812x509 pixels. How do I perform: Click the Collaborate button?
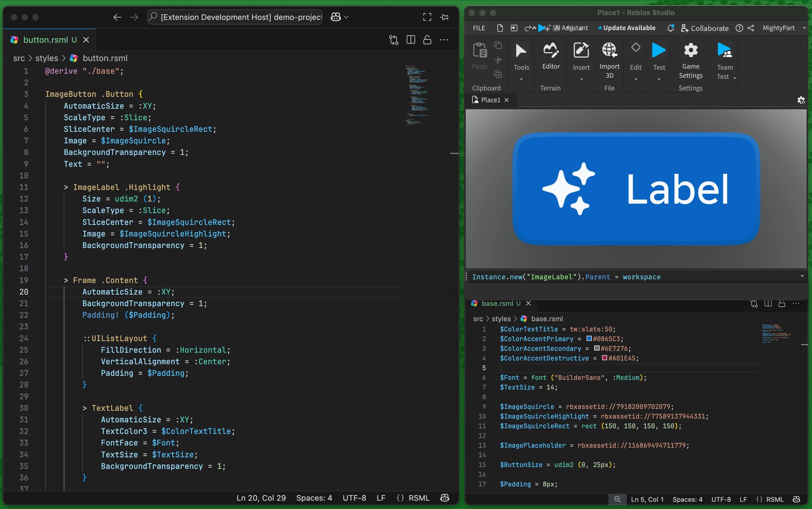click(705, 28)
